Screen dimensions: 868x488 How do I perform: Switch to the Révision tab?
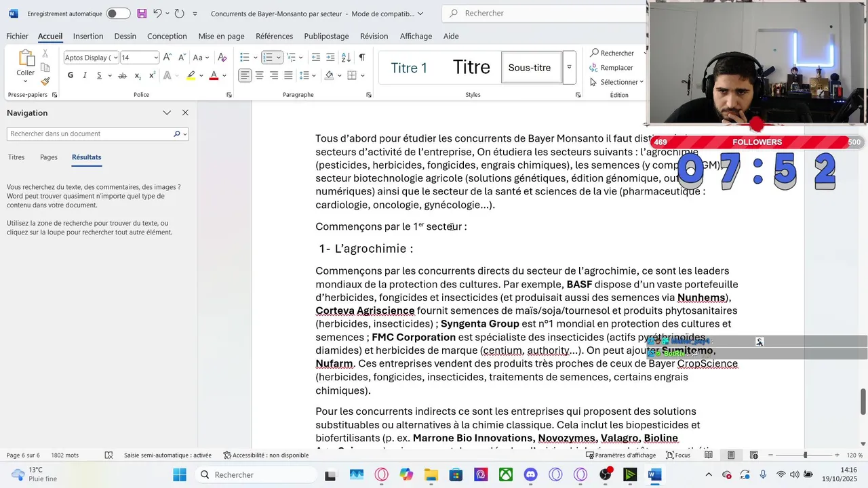(374, 36)
